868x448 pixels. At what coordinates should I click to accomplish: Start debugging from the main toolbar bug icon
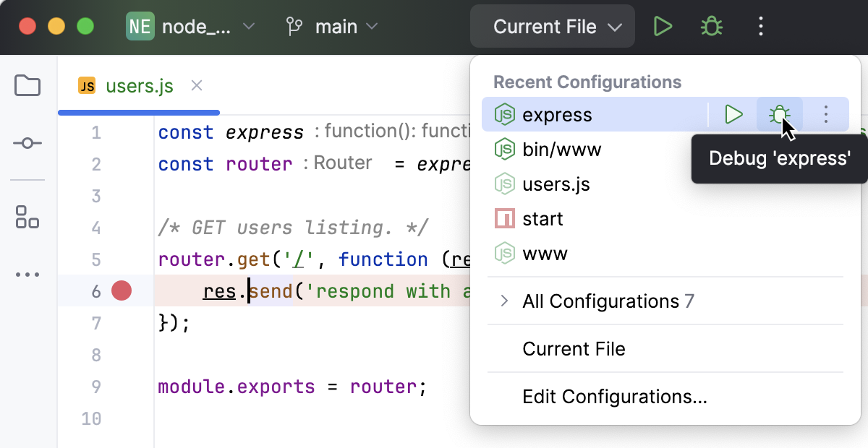click(710, 26)
